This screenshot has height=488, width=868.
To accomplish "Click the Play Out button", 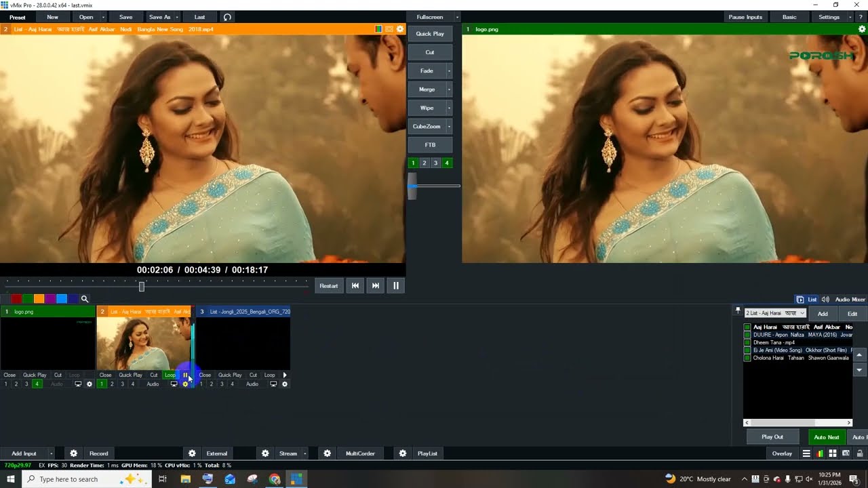I will 772,437.
